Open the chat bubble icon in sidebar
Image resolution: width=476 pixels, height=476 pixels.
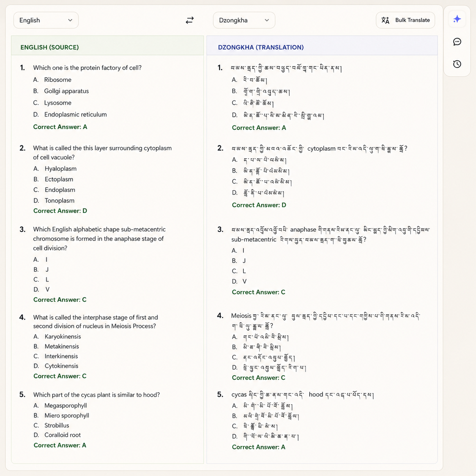point(457,42)
